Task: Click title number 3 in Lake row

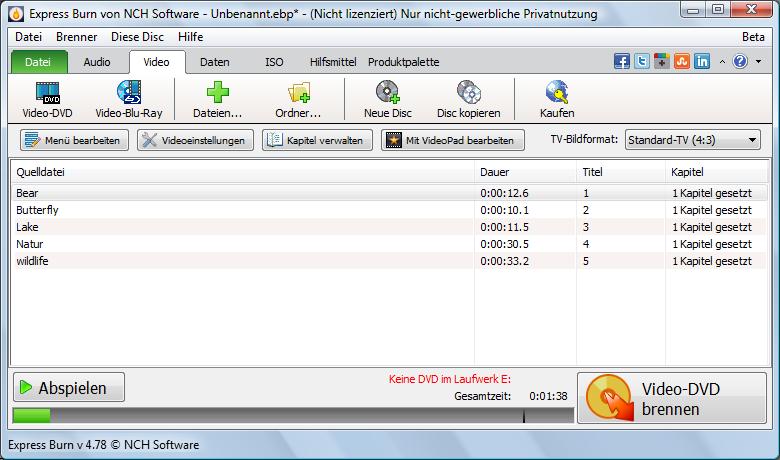Action: pyautogui.click(x=586, y=227)
